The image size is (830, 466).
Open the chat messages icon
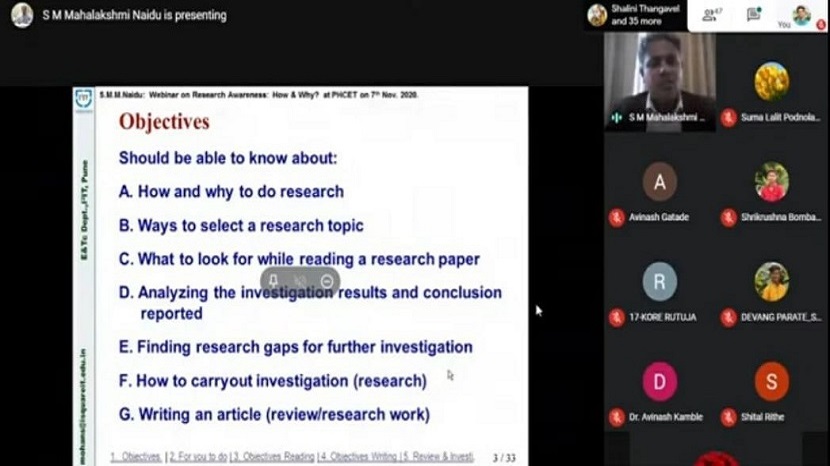click(754, 14)
